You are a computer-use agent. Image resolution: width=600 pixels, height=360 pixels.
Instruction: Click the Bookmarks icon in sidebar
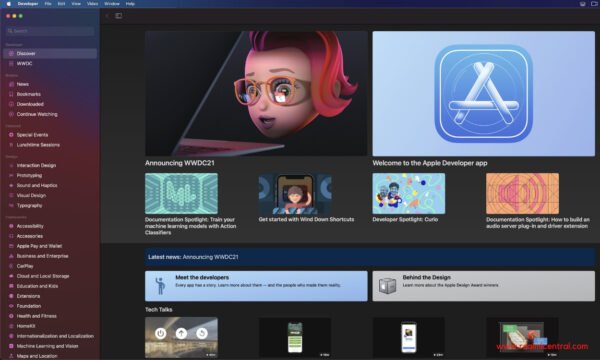(11, 94)
